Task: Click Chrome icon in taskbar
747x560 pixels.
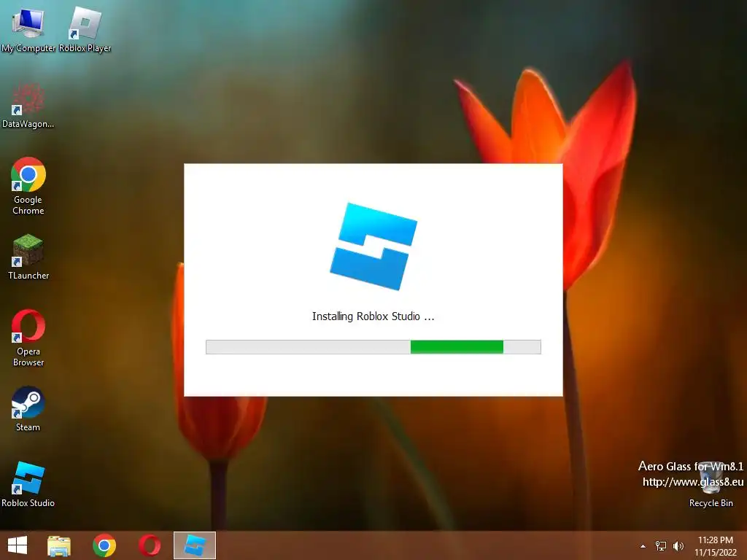Action: click(104, 545)
